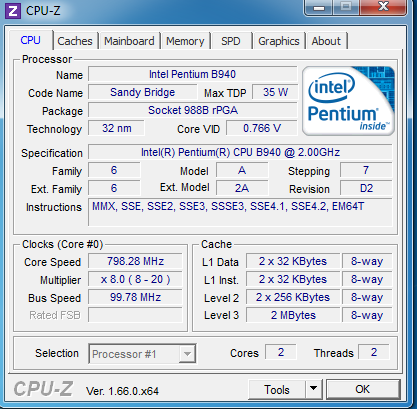
Task: Select the 32 nm technology value
Action: coord(116,128)
